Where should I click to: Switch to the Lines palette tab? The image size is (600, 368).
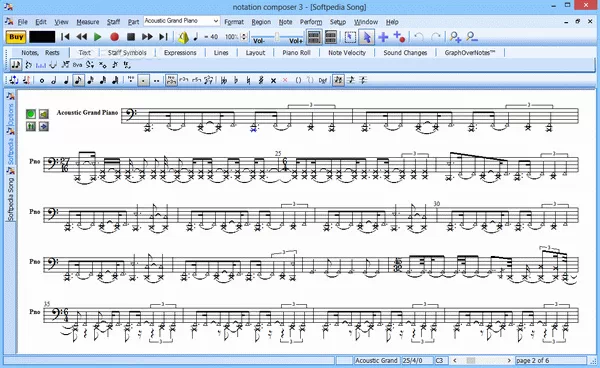point(221,53)
